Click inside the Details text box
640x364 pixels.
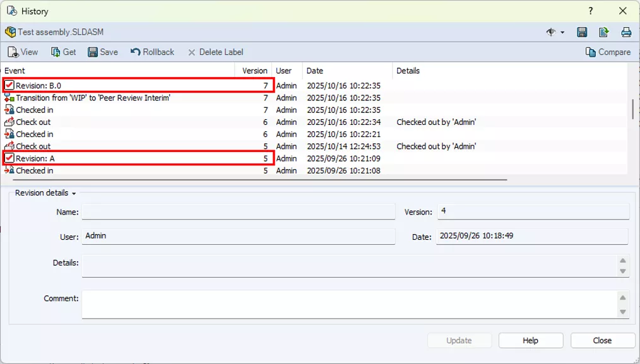click(350, 266)
